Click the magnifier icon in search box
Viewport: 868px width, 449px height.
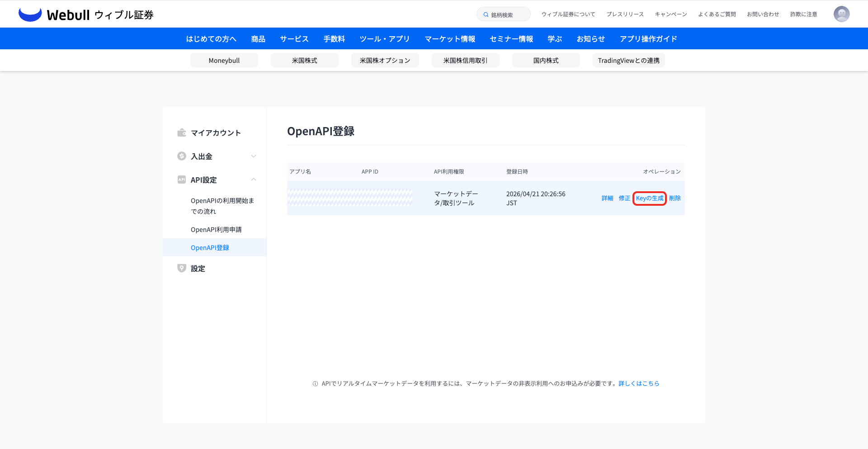coord(486,15)
